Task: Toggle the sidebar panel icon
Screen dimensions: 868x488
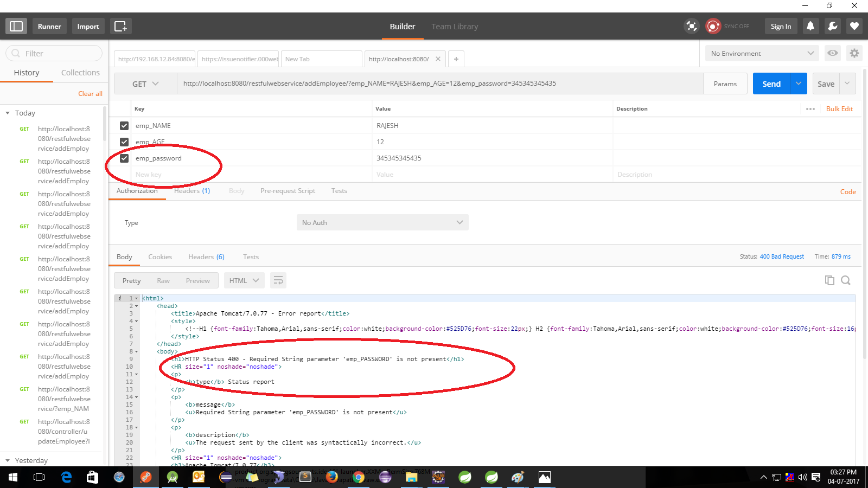Action: coord(16,25)
